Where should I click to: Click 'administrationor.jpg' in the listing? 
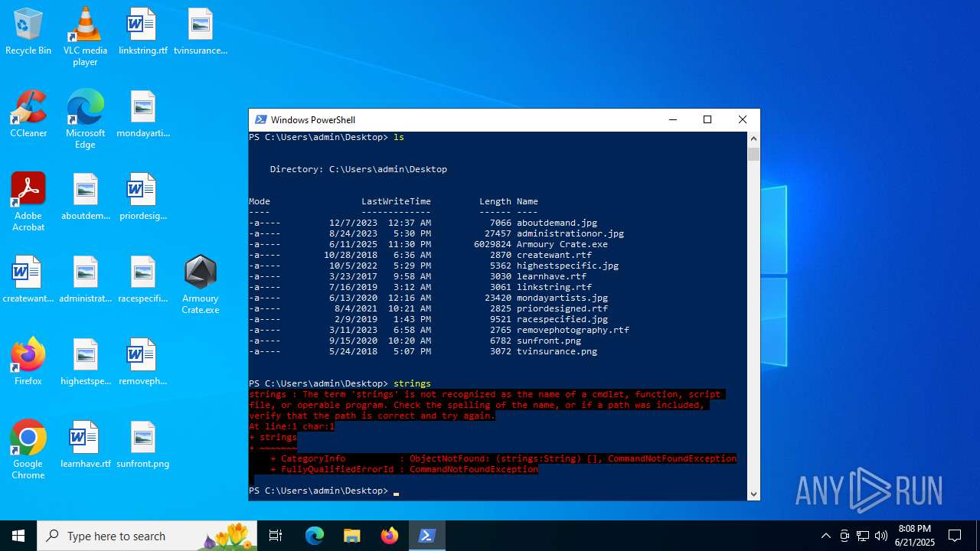(x=570, y=233)
